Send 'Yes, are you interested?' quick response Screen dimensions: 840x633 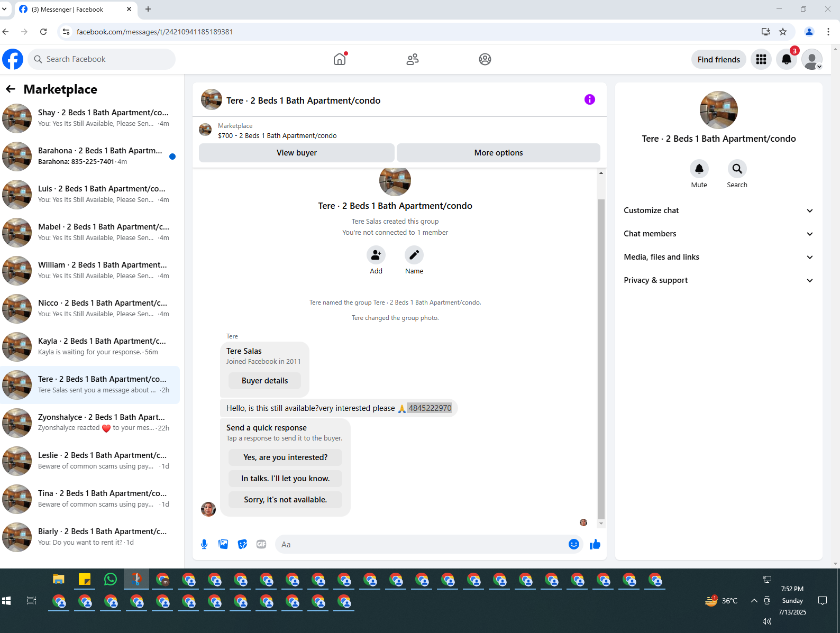(x=286, y=457)
